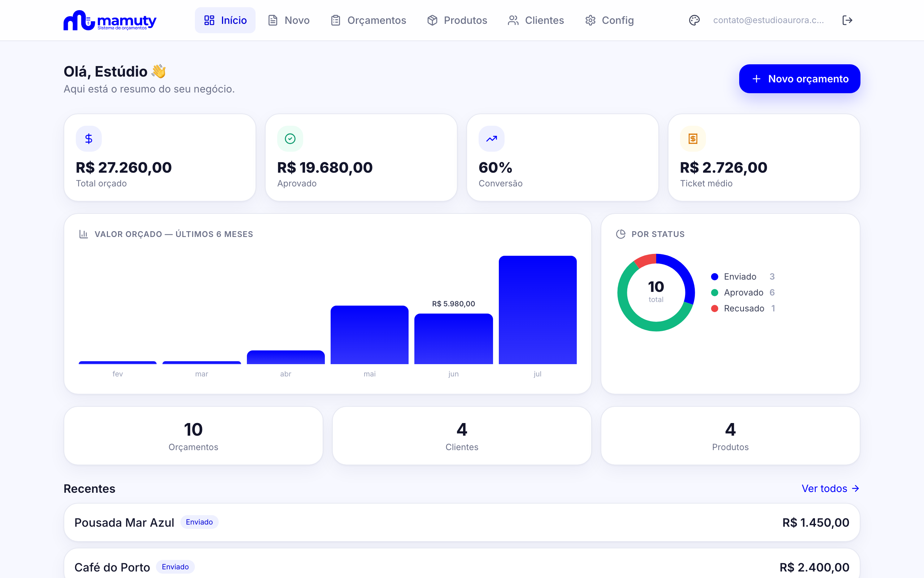Click the R$ 5.980,00 bar label
Screen dimensions: 924x578
pos(454,304)
